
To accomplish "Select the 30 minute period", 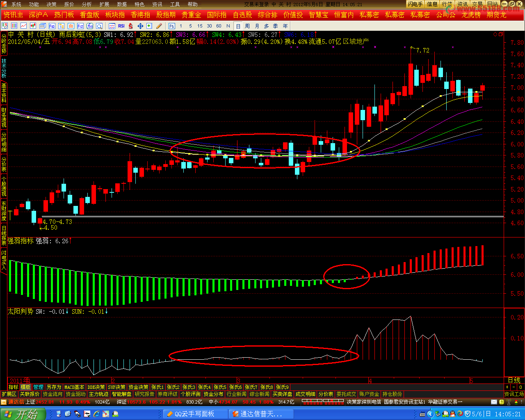I will pyautogui.click(x=210, y=26).
